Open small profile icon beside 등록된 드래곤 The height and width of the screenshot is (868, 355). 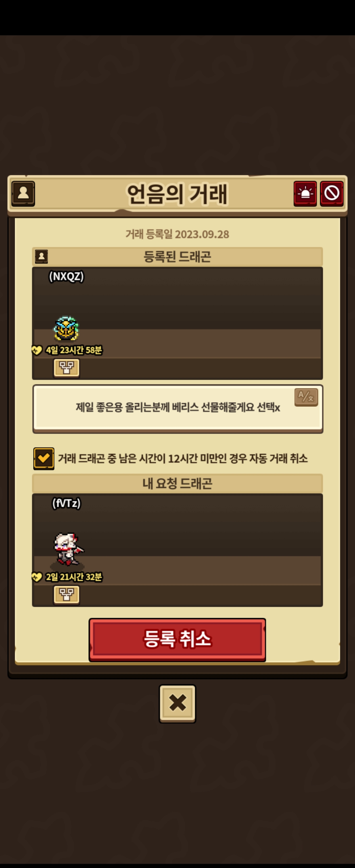(x=41, y=256)
